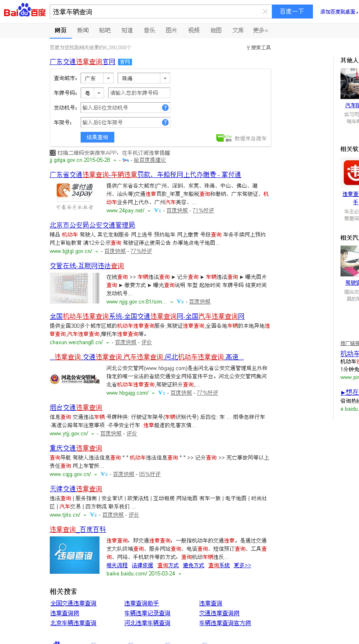This screenshot has height=644, width=359.
Task: Click the V3 badge next to www.cqjg.gov.cn
Action: coord(104,474)
